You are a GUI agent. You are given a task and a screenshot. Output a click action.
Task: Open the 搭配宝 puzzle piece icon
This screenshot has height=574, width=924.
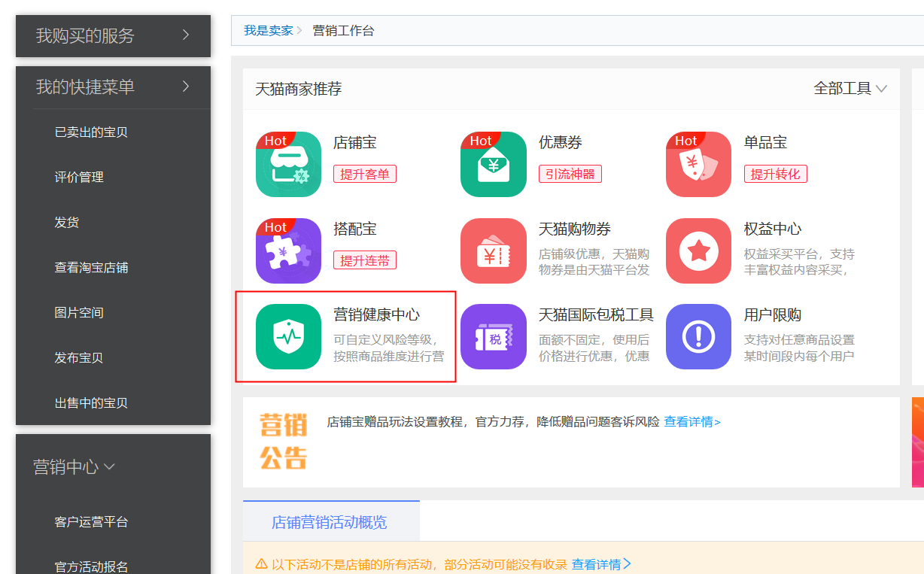point(288,251)
